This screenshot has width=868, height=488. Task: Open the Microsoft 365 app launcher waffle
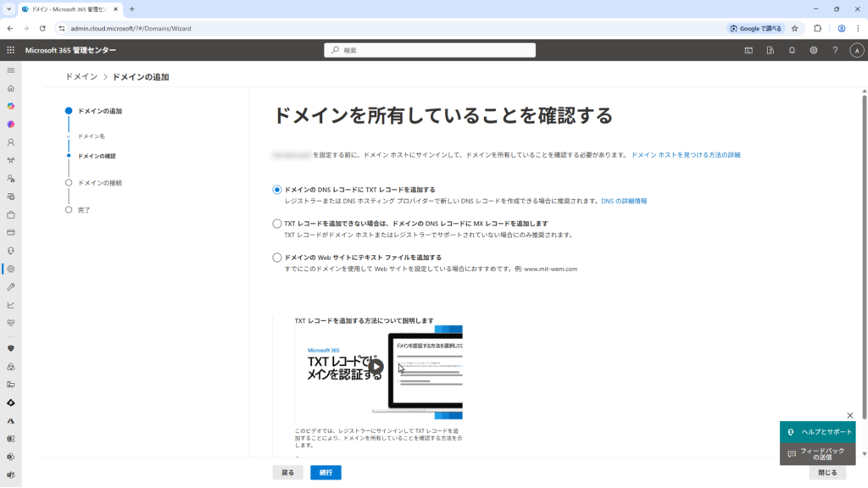[x=11, y=50]
